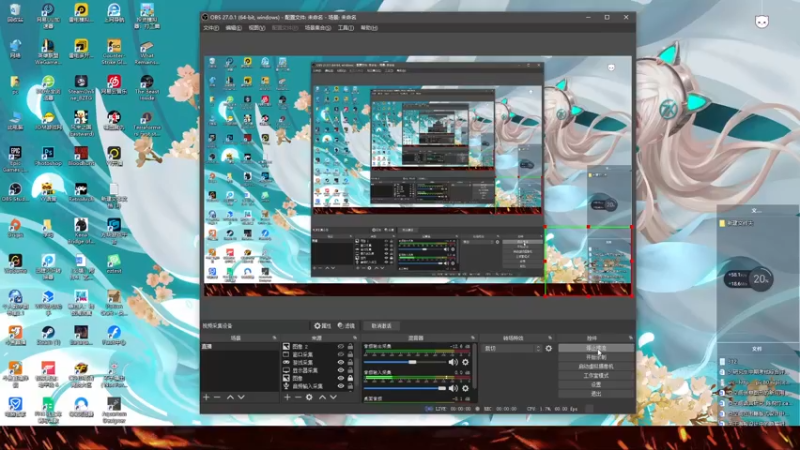Open Steam desktop shortcut
The height and width of the screenshot is (450, 800).
[x=48, y=336]
